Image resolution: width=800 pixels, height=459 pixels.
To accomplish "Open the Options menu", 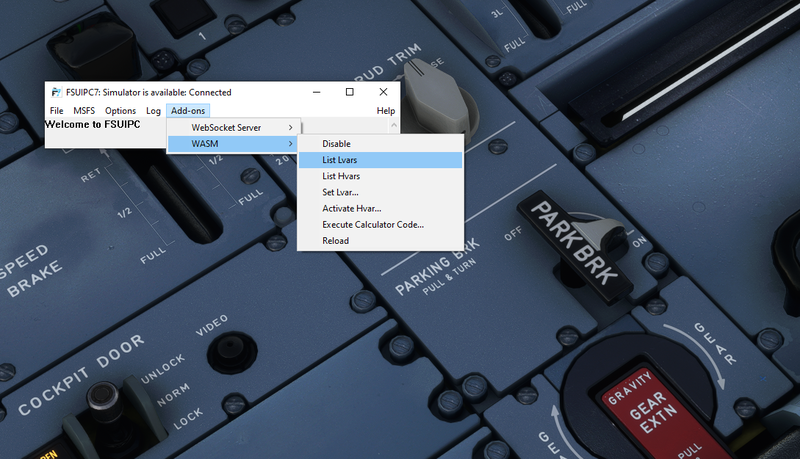I will pyautogui.click(x=120, y=111).
